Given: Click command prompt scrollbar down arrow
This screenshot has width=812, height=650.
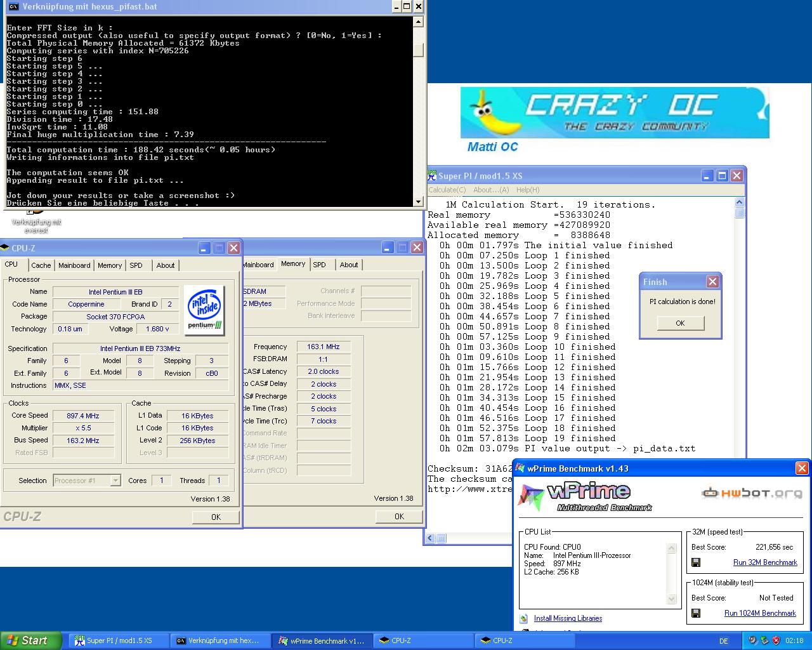Looking at the screenshot, I should [x=418, y=202].
